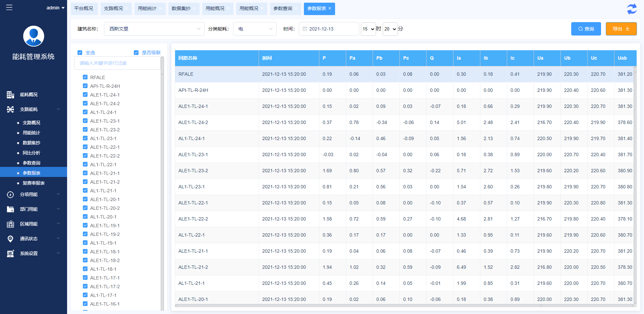Uncheck the ALE1-TL-16-1 checkbox
The height and width of the screenshot is (314, 644).
85,304
